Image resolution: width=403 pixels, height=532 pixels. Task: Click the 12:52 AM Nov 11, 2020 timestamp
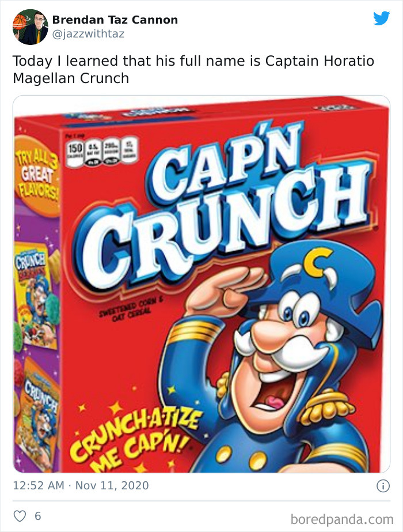[x=81, y=485]
